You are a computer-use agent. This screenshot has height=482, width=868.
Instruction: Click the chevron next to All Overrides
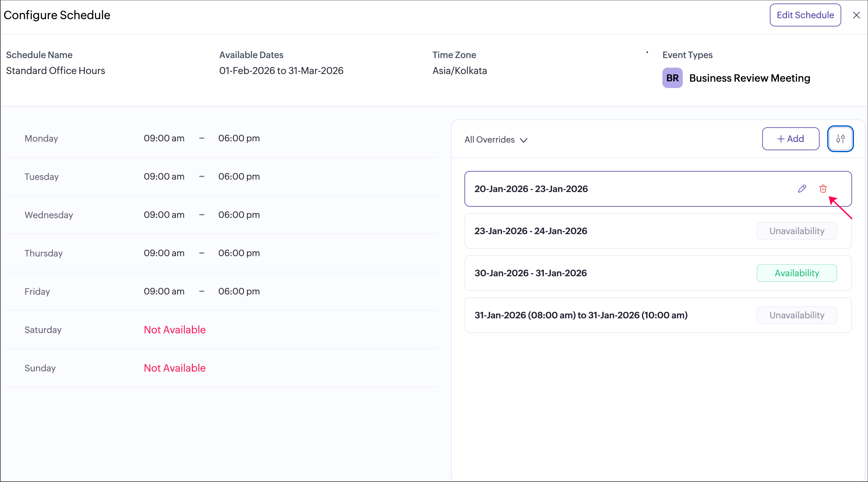tap(523, 140)
